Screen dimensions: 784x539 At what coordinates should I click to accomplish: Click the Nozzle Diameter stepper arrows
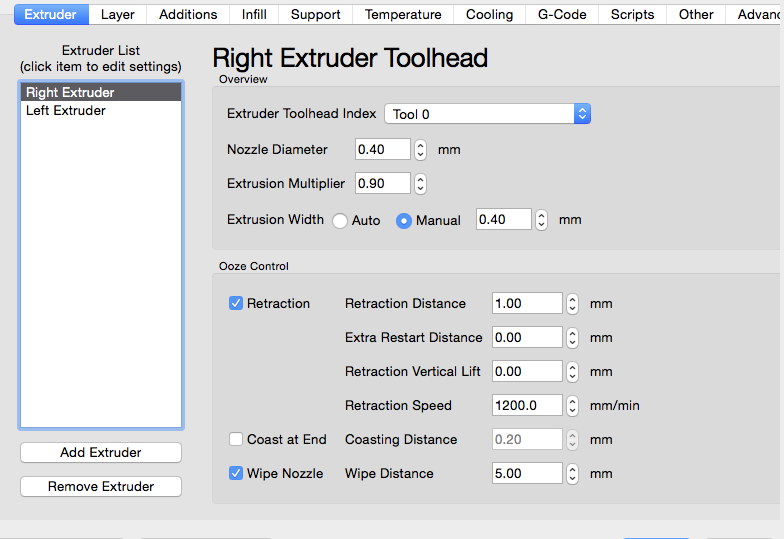[420, 150]
